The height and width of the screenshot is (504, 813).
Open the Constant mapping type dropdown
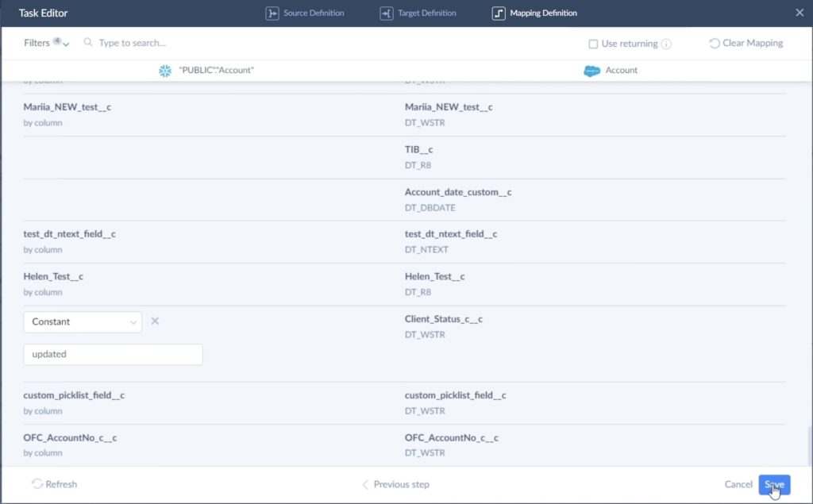tap(83, 322)
